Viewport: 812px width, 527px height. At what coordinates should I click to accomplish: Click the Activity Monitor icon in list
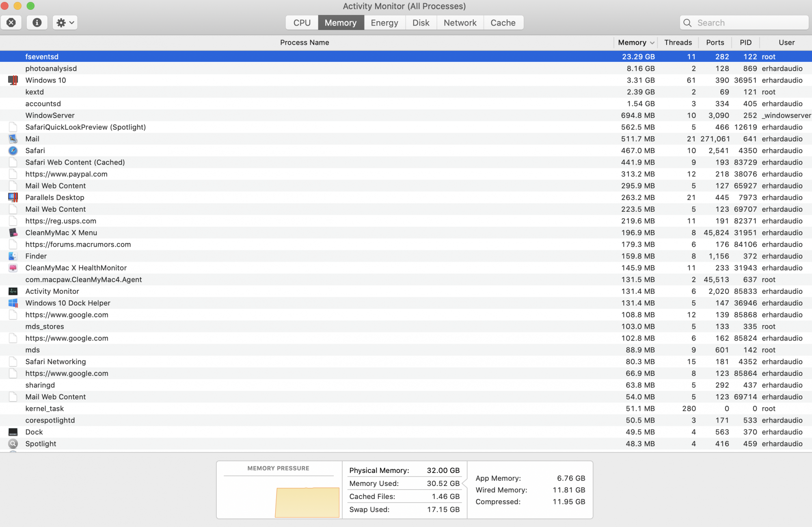13,291
